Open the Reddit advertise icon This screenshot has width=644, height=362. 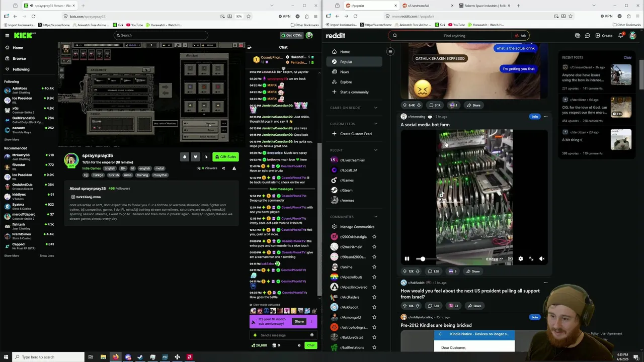coord(578,36)
